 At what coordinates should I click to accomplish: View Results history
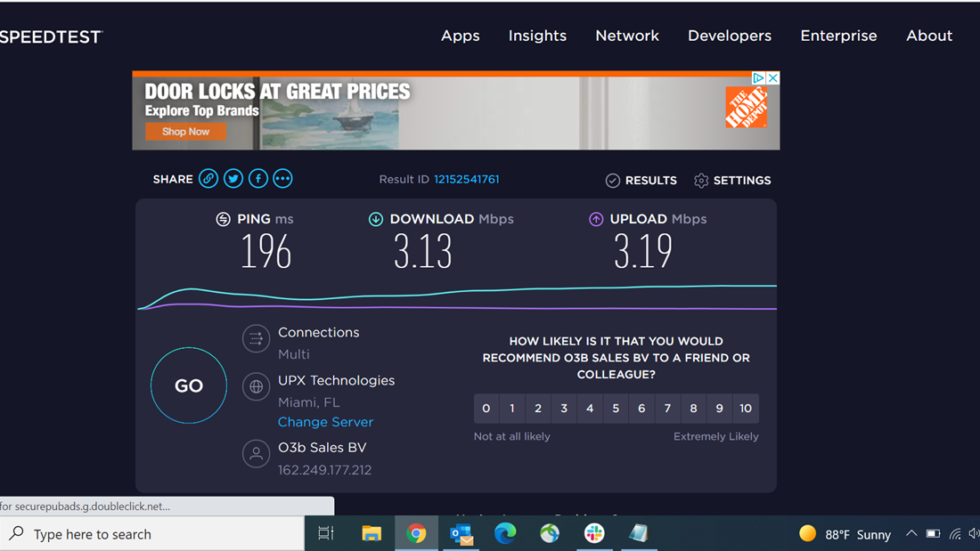tap(641, 181)
